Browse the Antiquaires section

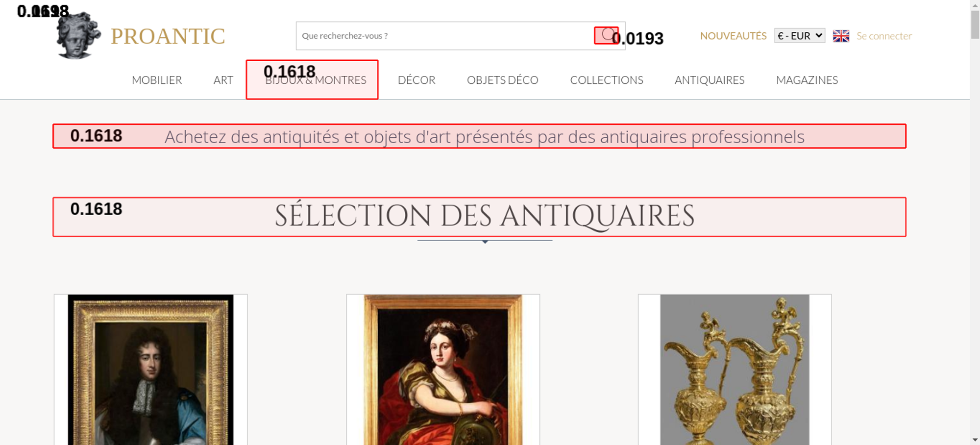(709, 80)
